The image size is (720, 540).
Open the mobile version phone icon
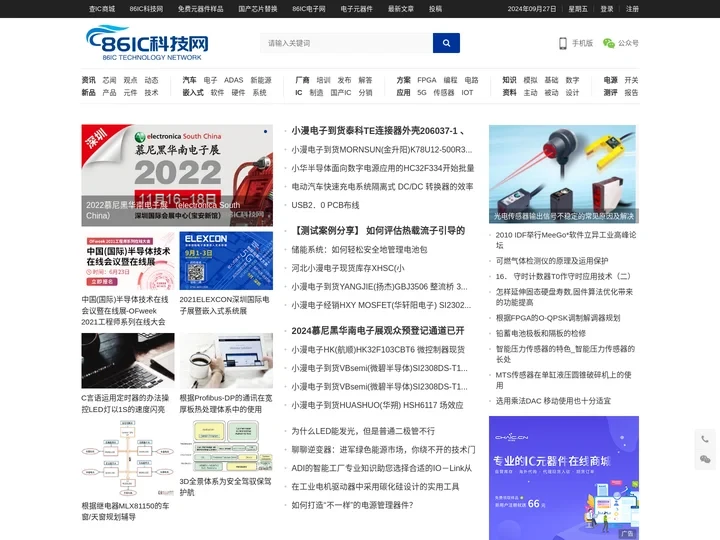click(562, 43)
